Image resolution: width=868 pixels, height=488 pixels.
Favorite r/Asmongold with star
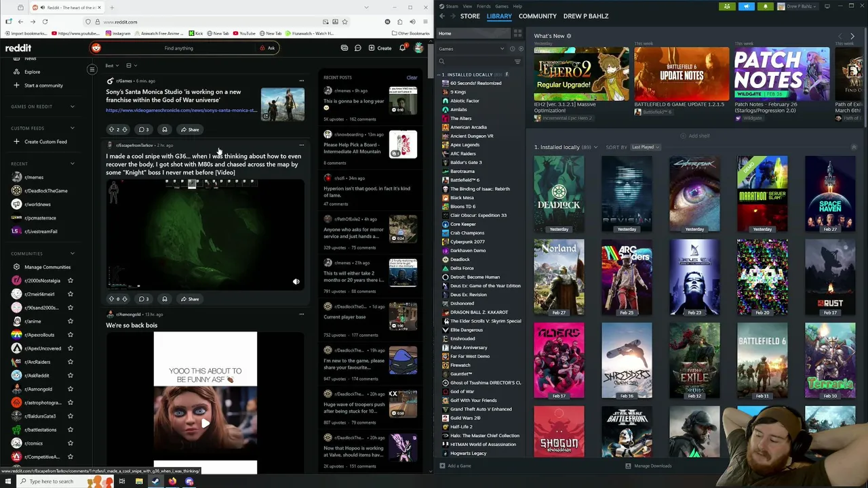coord(70,389)
